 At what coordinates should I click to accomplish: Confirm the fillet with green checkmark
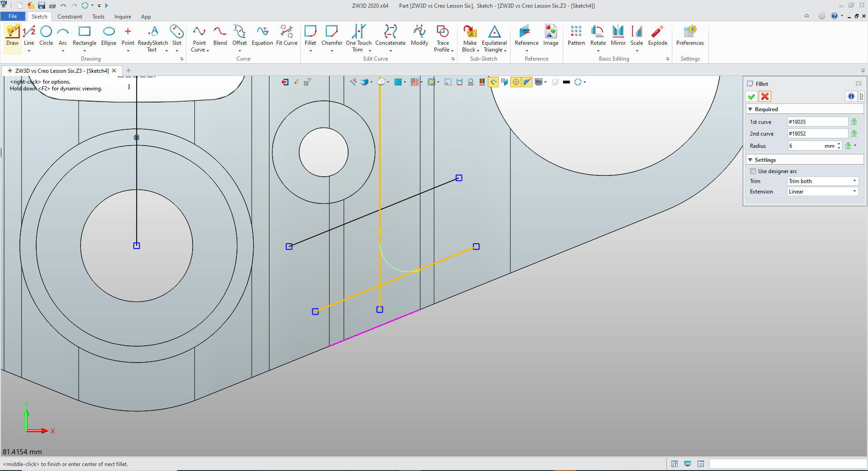[x=751, y=96]
